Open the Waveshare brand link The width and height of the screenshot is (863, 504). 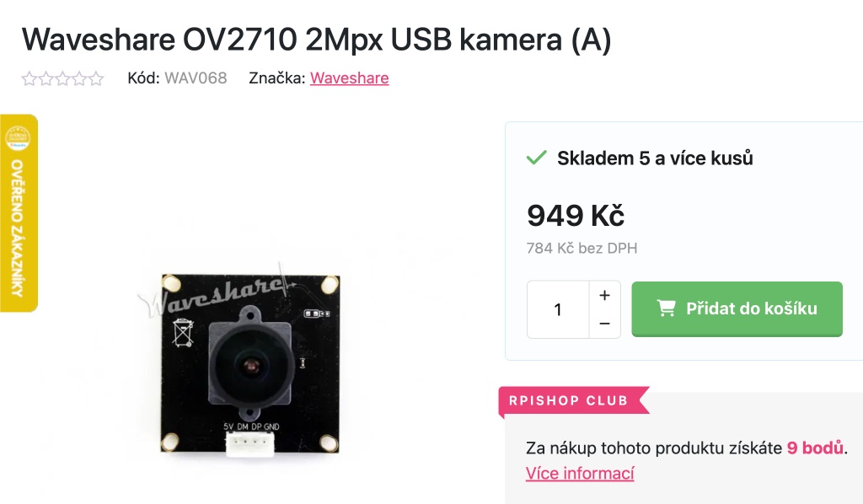(x=350, y=78)
